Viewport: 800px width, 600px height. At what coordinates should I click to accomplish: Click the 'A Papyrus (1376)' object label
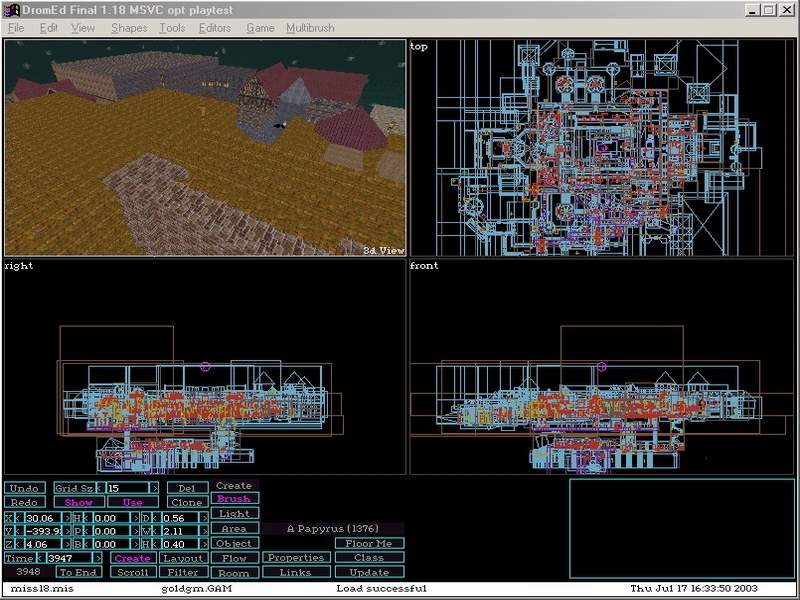333,529
